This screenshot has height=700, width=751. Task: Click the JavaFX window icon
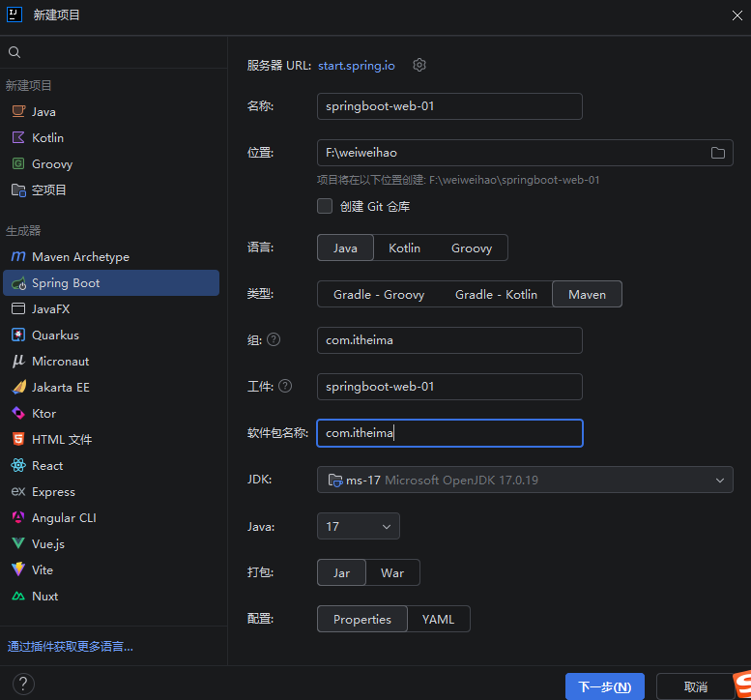point(18,309)
